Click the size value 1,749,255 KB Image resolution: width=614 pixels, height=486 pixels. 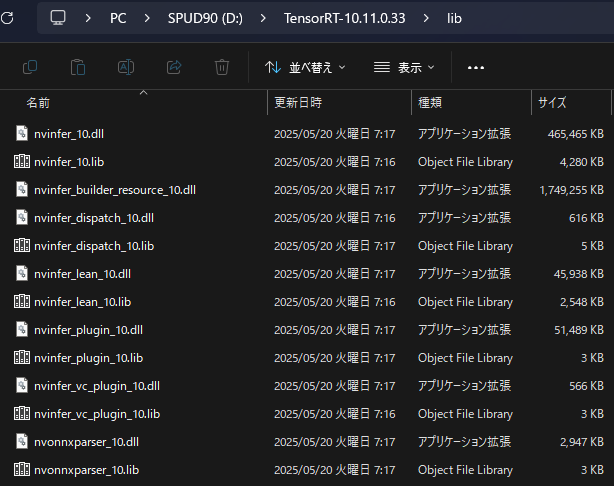click(x=572, y=190)
